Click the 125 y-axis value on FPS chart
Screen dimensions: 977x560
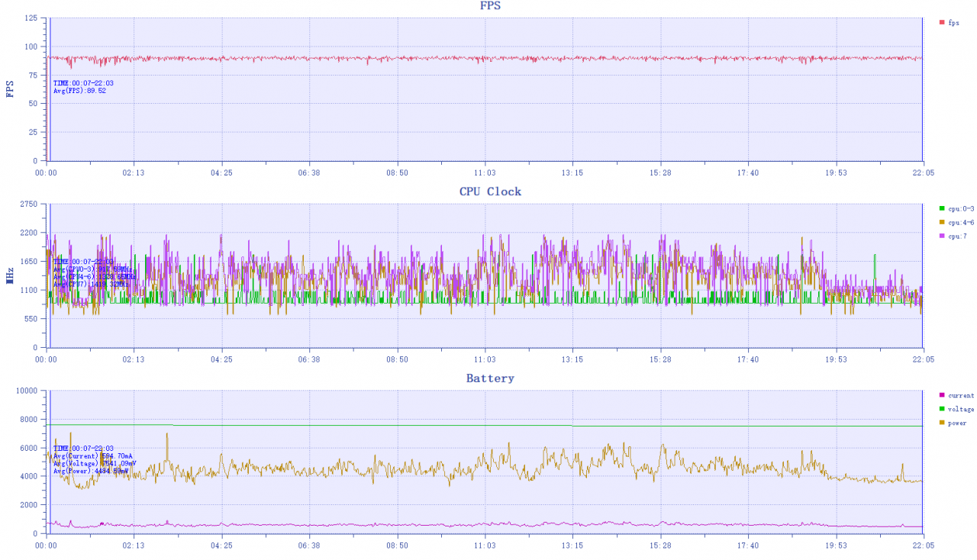coord(31,18)
